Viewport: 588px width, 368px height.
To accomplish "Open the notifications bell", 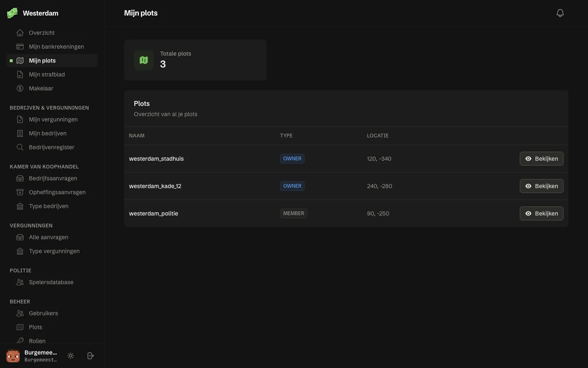I will coord(560,13).
